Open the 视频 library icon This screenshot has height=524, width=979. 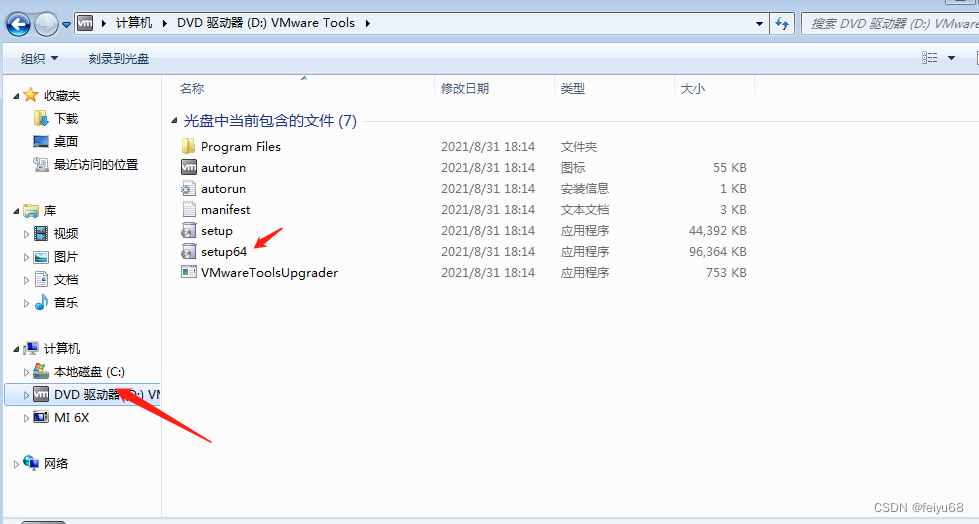41,234
